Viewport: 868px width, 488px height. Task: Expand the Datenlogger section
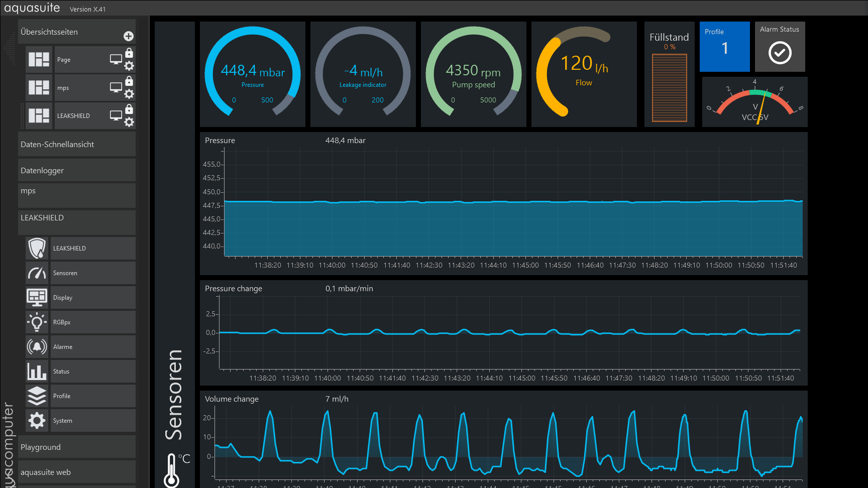click(x=76, y=171)
